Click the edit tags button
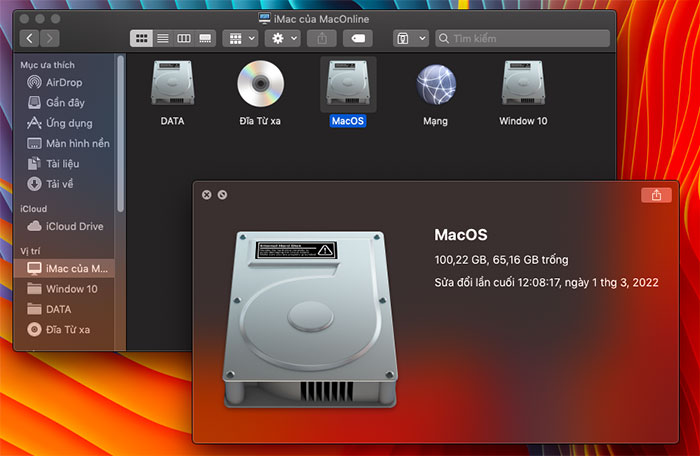This screenshot has width=700, height=456. (358, 38)
